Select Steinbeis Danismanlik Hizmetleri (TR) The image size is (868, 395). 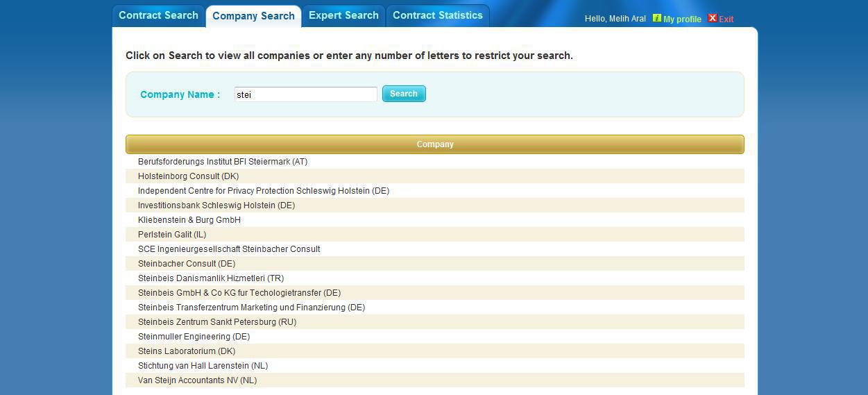coord(211,278)
